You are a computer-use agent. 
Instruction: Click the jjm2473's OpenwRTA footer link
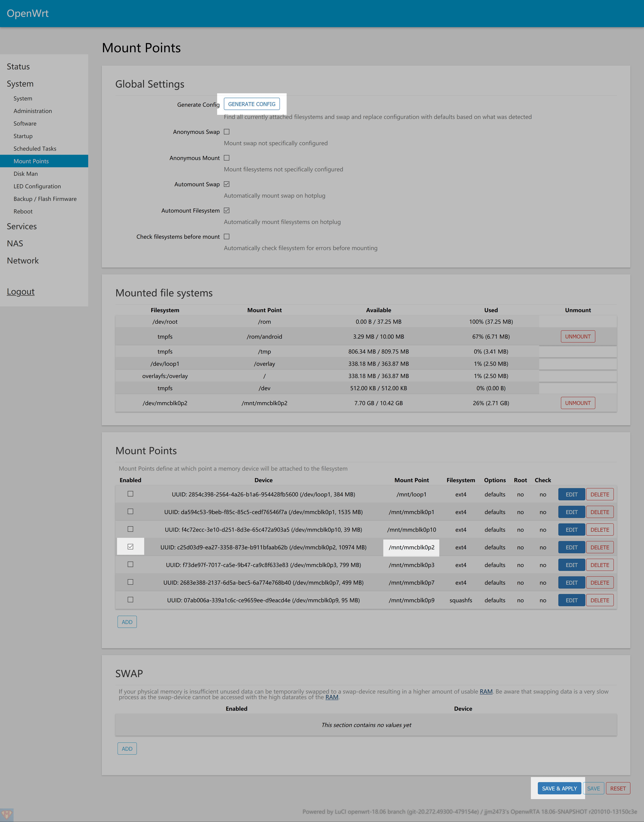coord(561,811)
